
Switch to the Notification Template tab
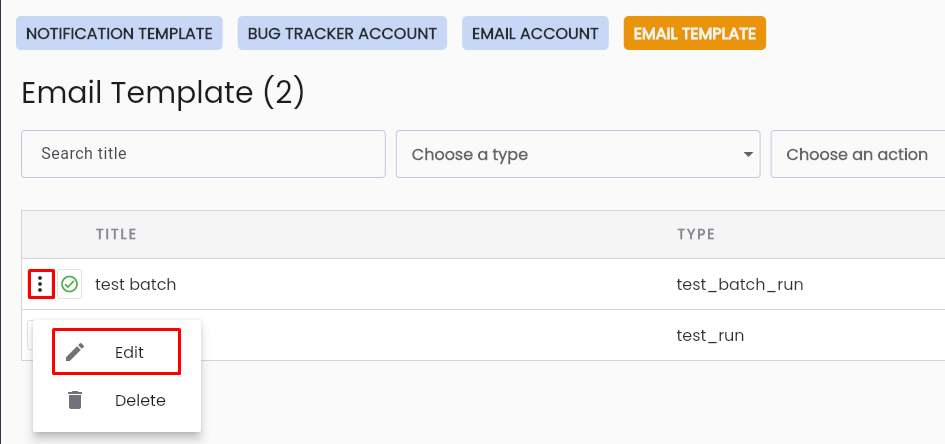pyautogui.click(x=119, y=33)
